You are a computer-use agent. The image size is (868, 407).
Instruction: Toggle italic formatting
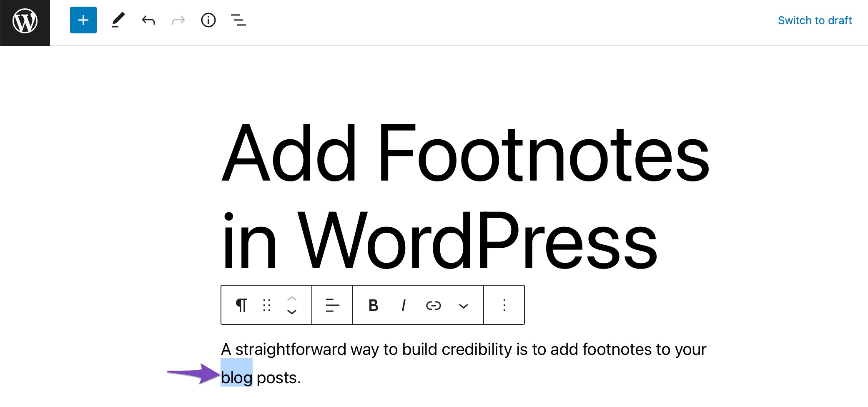pos(404,305)
